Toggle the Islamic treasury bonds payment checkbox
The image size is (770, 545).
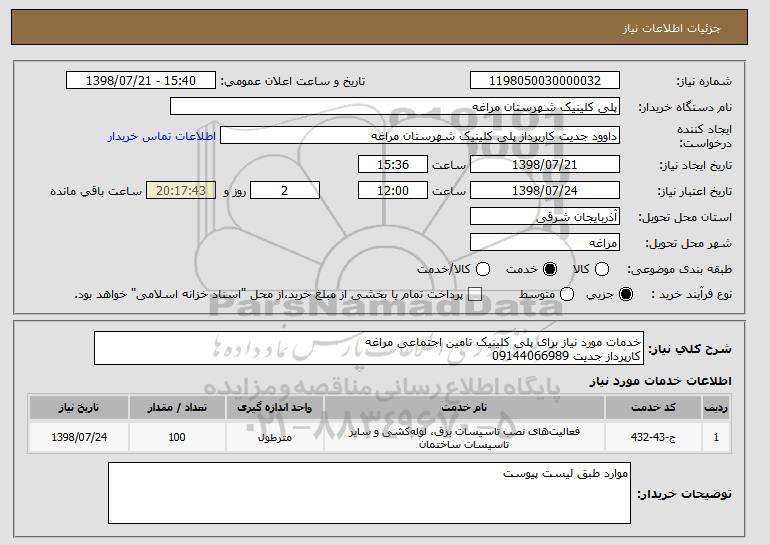[475, 294]
